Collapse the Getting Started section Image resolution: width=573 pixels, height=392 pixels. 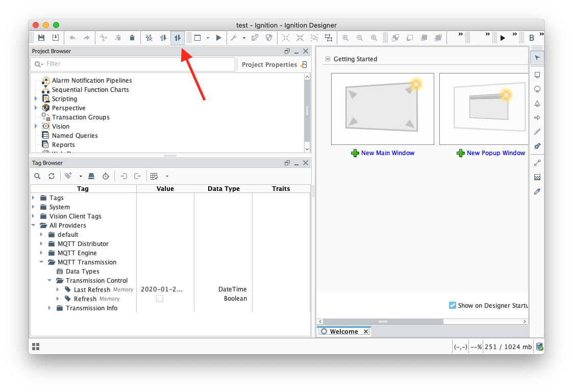(x=328, y=59)
